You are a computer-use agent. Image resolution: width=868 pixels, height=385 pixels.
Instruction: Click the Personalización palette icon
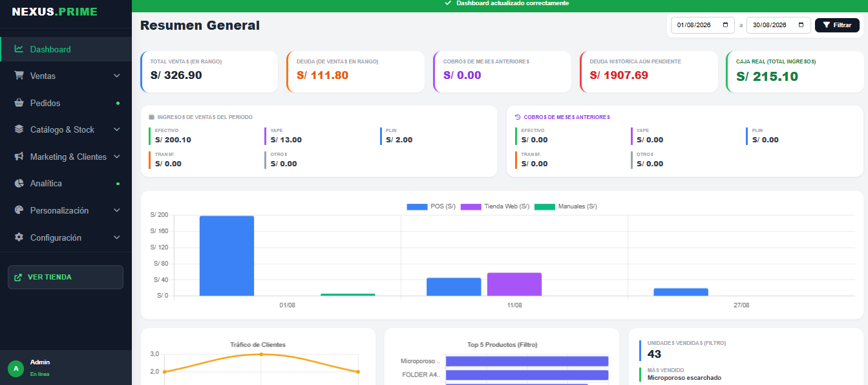(x=19, y=210)
